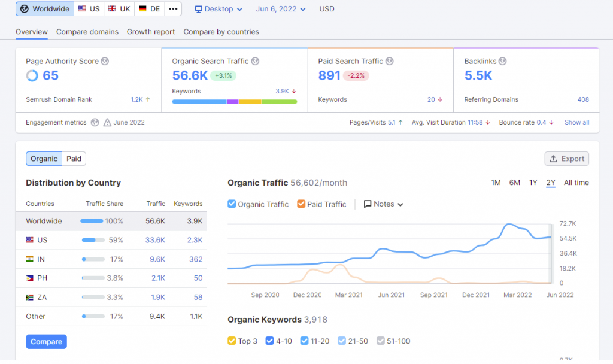
Task: Click the Notes speech bubble icon
Action: pos(368,204)
